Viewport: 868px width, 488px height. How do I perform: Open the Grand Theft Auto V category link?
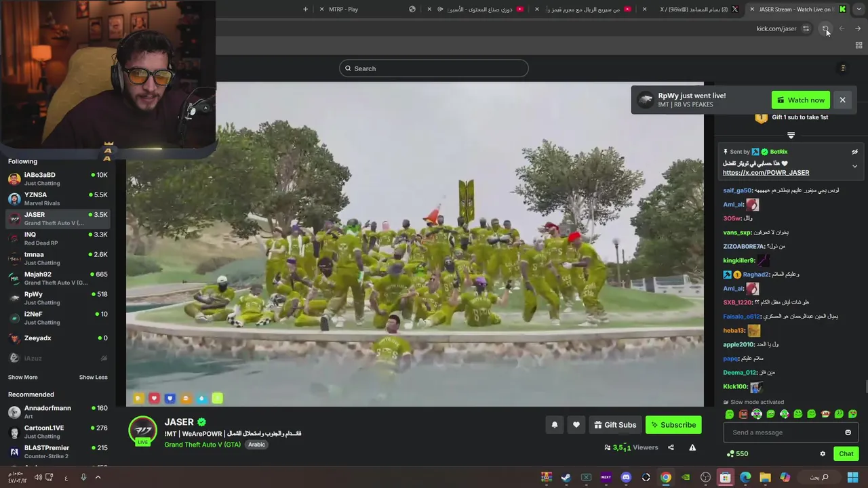tap(202, 445)
